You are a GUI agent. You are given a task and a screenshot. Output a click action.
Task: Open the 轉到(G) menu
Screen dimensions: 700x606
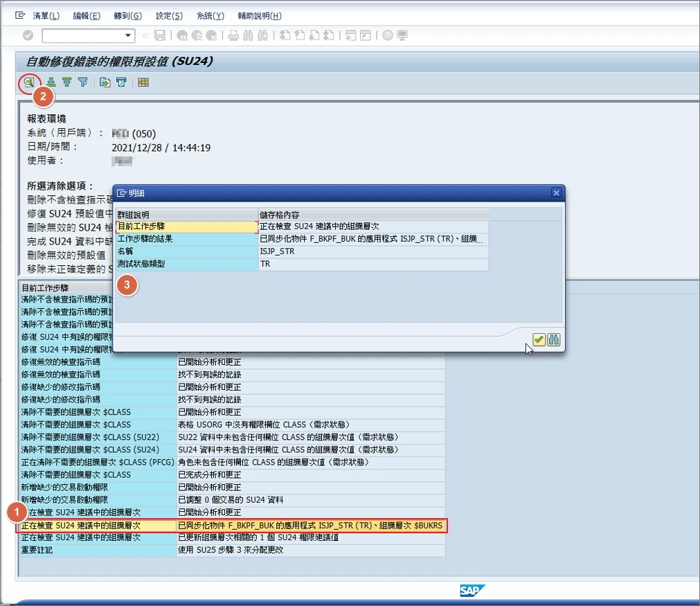pyautogui.click(x=127, y=16)
